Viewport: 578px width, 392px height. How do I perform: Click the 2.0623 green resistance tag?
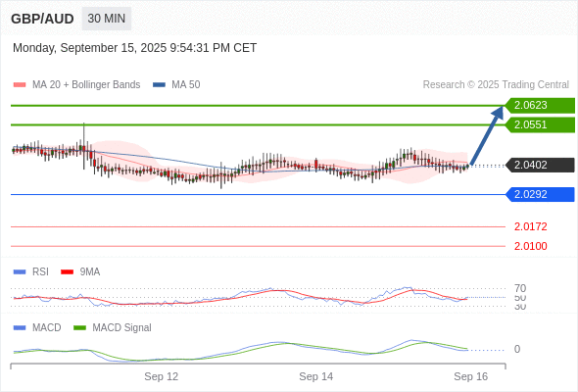point(540,106)
